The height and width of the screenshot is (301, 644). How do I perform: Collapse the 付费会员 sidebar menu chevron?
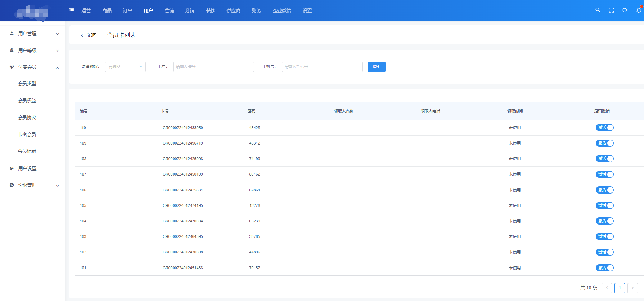pos(57,67)
